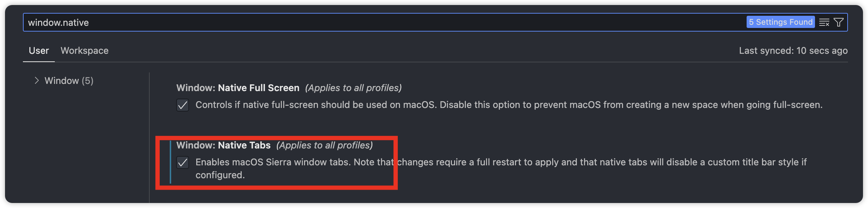Click the blue modified indicator bar

click(x=170, y=162)
